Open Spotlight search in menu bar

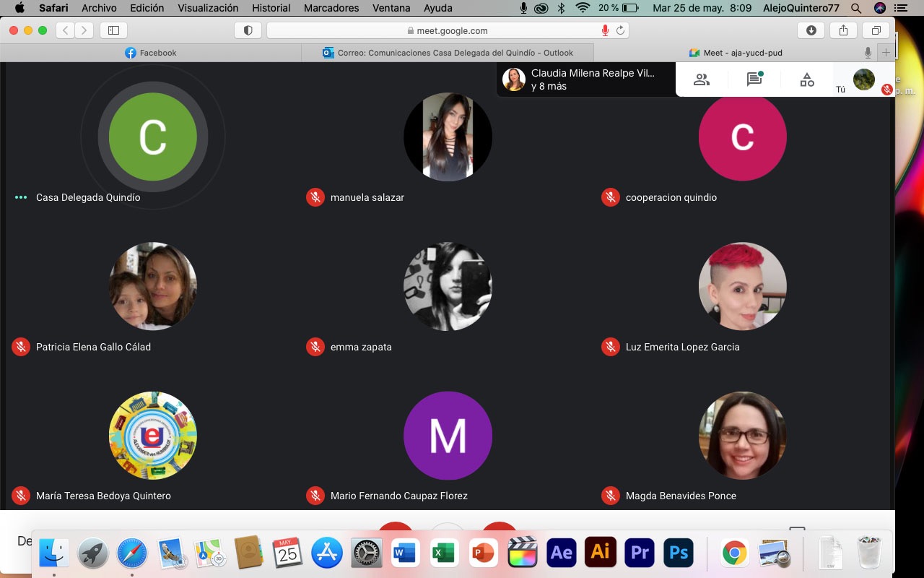(x=855, y=8)
